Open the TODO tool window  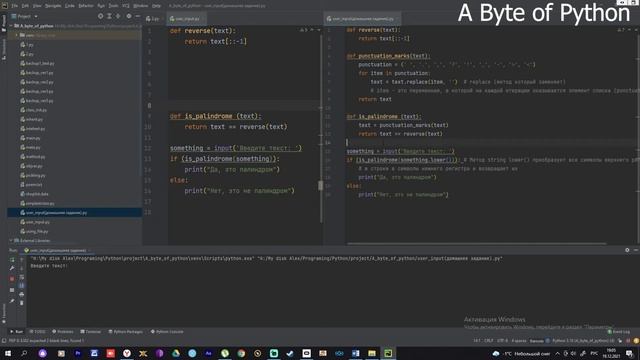38,332
